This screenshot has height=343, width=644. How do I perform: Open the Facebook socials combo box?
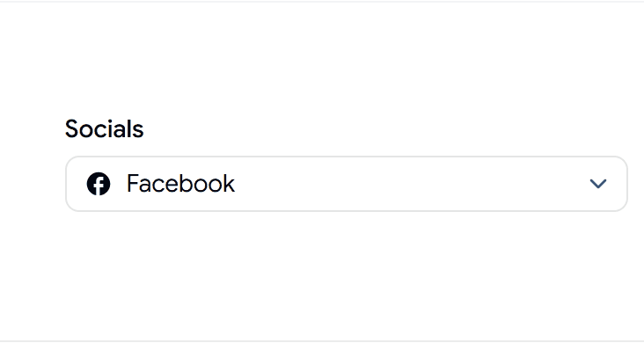click(347, 184)
